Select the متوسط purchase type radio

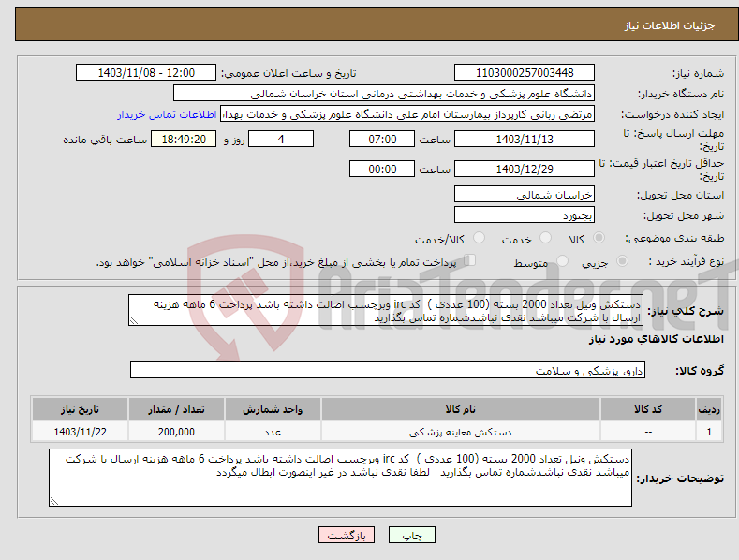tap(562, 261)
